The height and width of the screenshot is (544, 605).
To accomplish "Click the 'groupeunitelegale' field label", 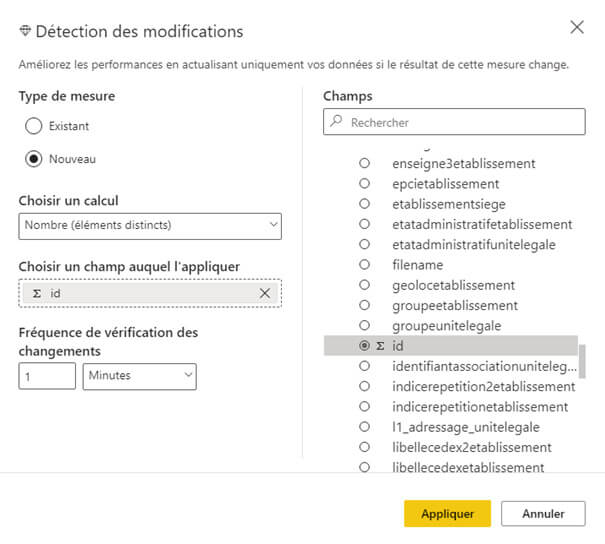I will tap(446, 326).
